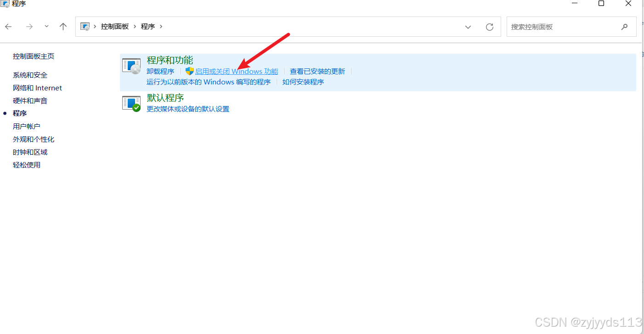This screenshot has width=644, height=334.
Task: Open 运行为以前版本的 Windows 编写的程序
Action: click(209, 82)
